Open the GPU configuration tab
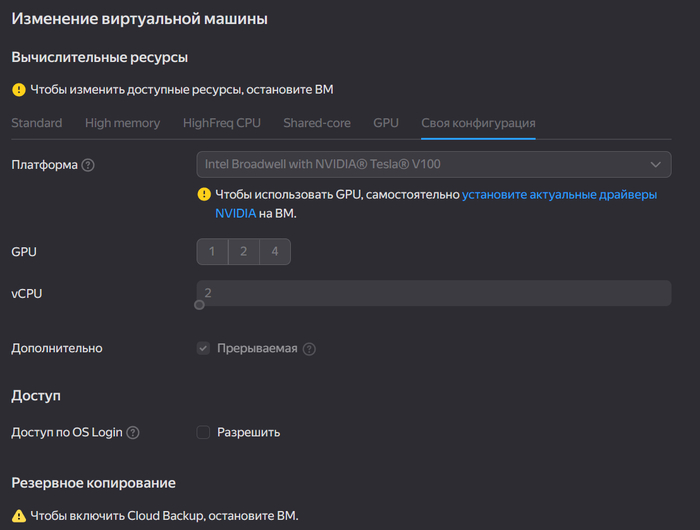 tap(386, 123)
